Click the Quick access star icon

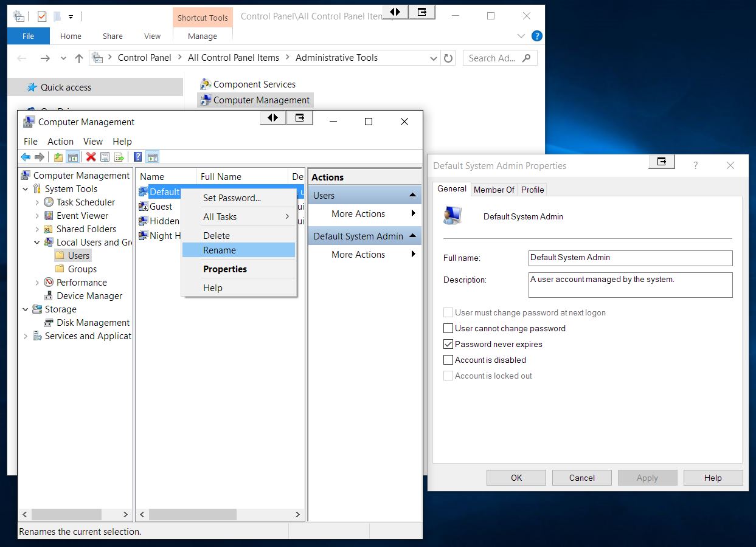[x=32, y=88]
